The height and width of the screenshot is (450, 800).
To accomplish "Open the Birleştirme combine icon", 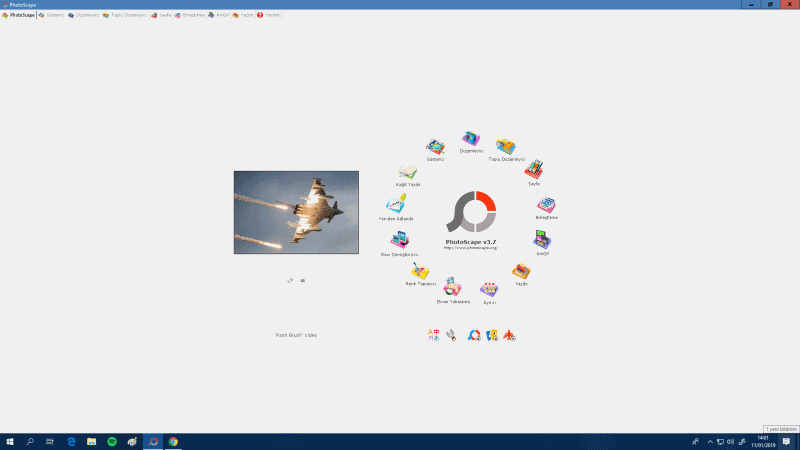I will click(x=546, y=205).
